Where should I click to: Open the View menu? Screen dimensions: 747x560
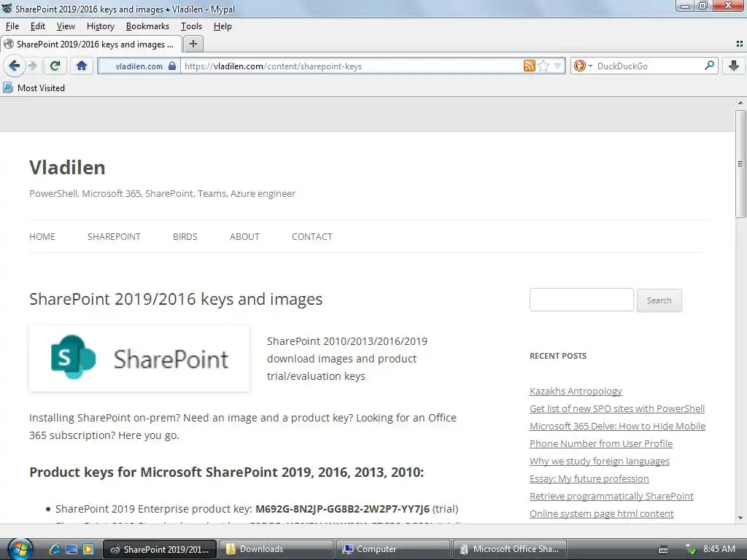pyautogui.click(x=66, y=26)
